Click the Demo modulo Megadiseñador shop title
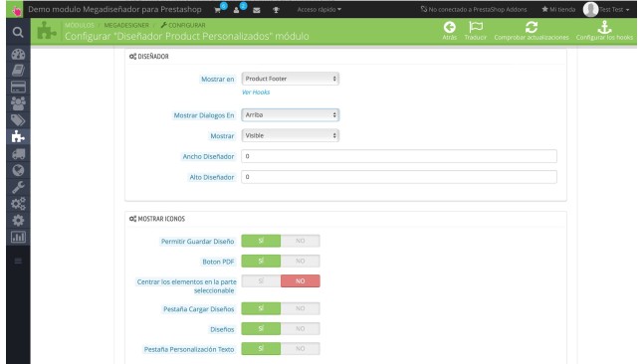This screenshot has height=364, width=643. pos(114,9)
